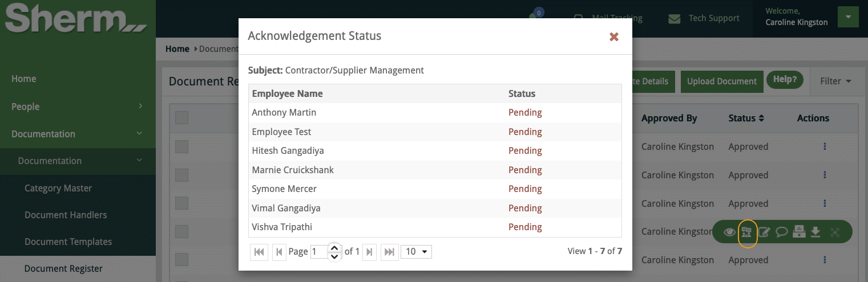Screen dimensions: 868x282
Task: Click the Help? button
Action: pos(785,80)
